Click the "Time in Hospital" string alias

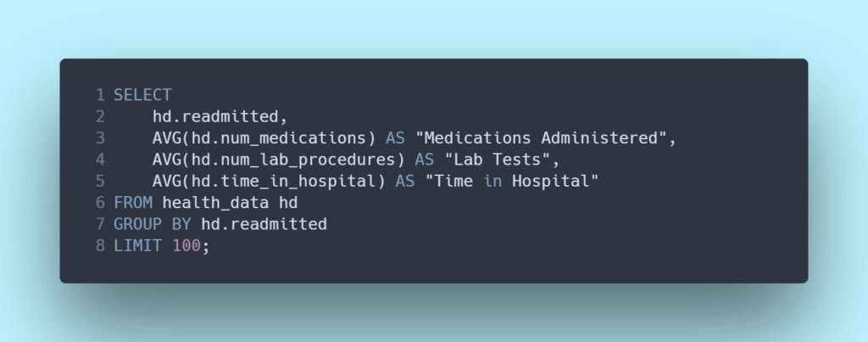coord(507,182)
